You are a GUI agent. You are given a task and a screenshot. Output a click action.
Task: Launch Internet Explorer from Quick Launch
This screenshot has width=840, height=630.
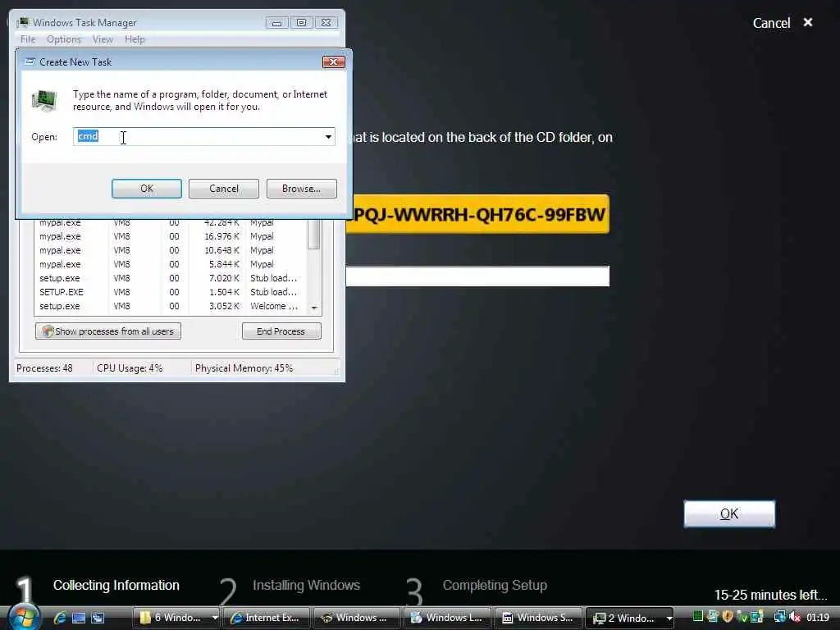coord(59,618)
